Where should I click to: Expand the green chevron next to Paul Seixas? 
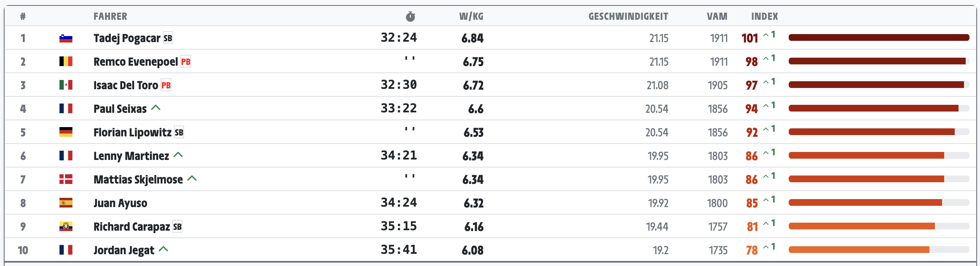(156, 108)
